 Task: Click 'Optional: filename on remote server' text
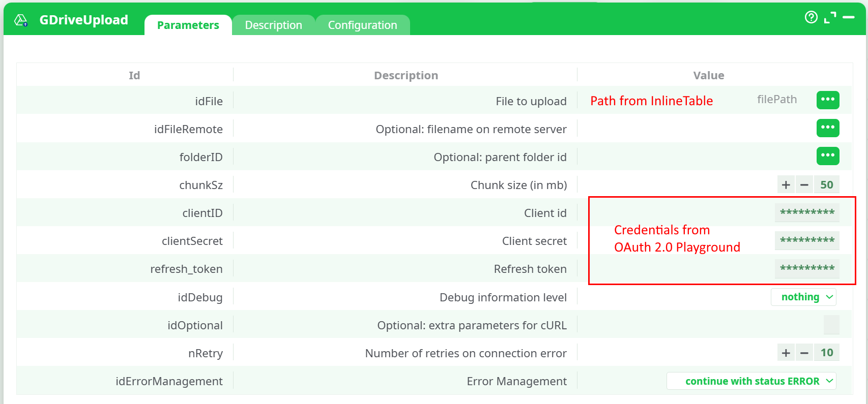[x=471, y=129]
